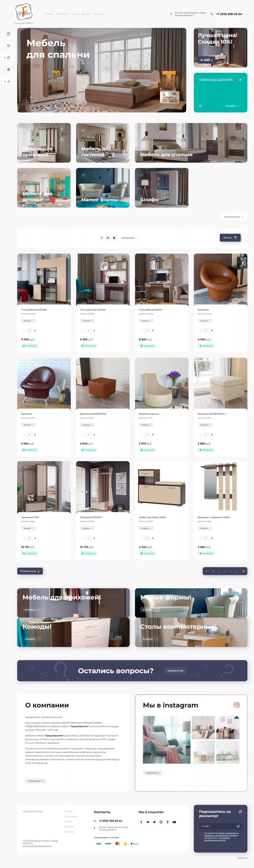254x868 pixels.
Task: Open the Доставка menu item in header
Action: pos(86,14)
